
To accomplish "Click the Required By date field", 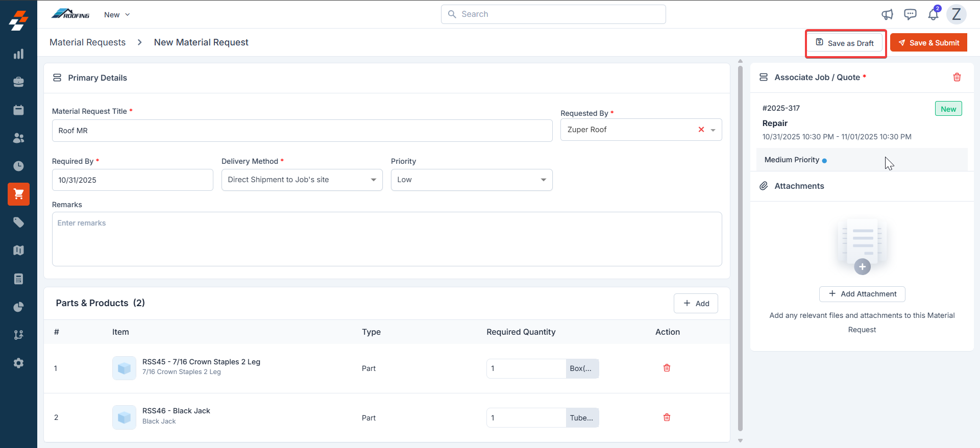I will pyautogui.click(x=133, y=180).
